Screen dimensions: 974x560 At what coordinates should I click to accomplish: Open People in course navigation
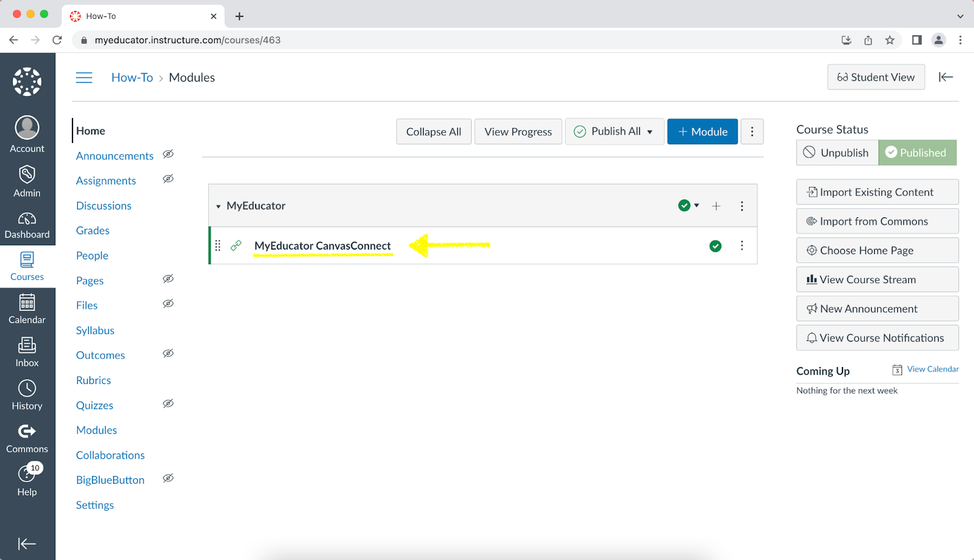92,256
